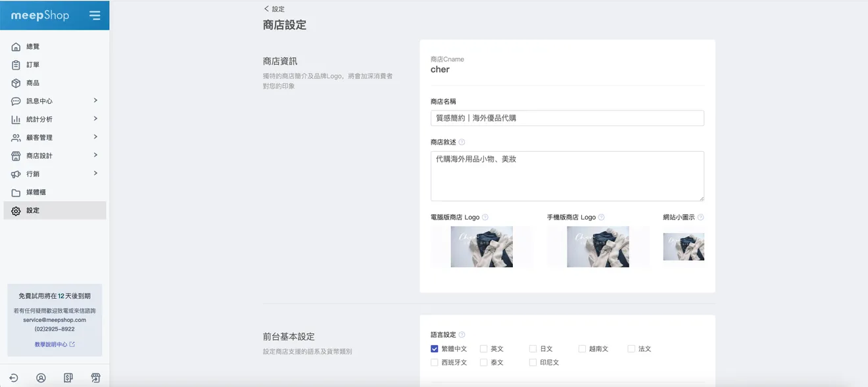Select the 設定 sidebar menu item
The width and height of the screenshot is (868, 387).
point(55,211)
